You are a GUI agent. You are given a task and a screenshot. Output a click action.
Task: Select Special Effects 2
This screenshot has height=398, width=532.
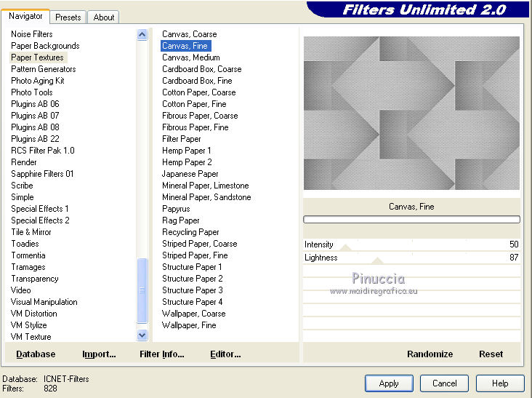[x=40, y=220]
